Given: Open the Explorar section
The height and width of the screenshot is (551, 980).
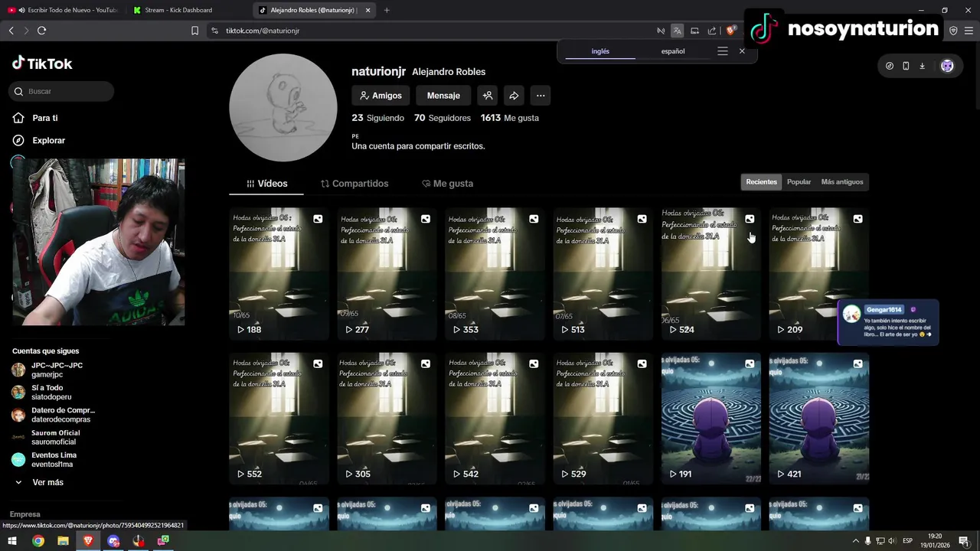Looking at the screenshot, I should 48,140.
